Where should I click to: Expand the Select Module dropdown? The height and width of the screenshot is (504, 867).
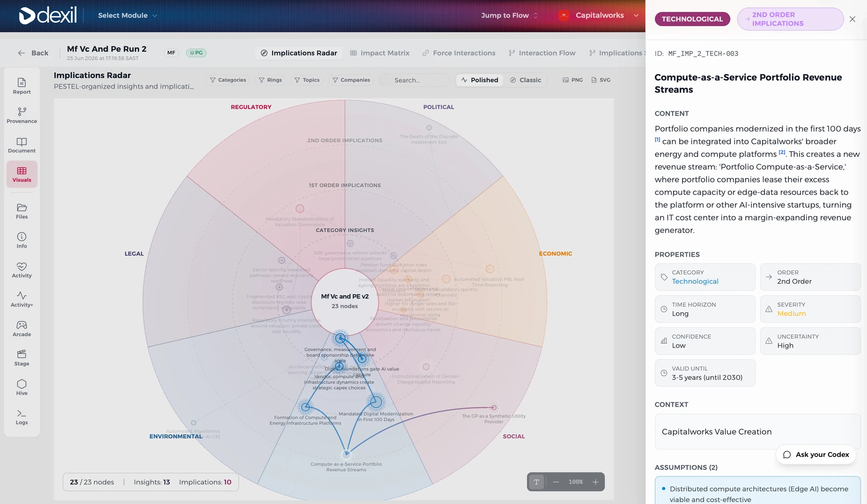pos(128,15)
